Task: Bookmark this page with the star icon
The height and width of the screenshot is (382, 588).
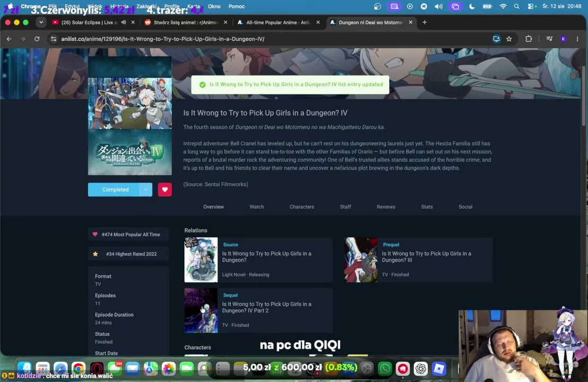Action: [x=509, y=39]
